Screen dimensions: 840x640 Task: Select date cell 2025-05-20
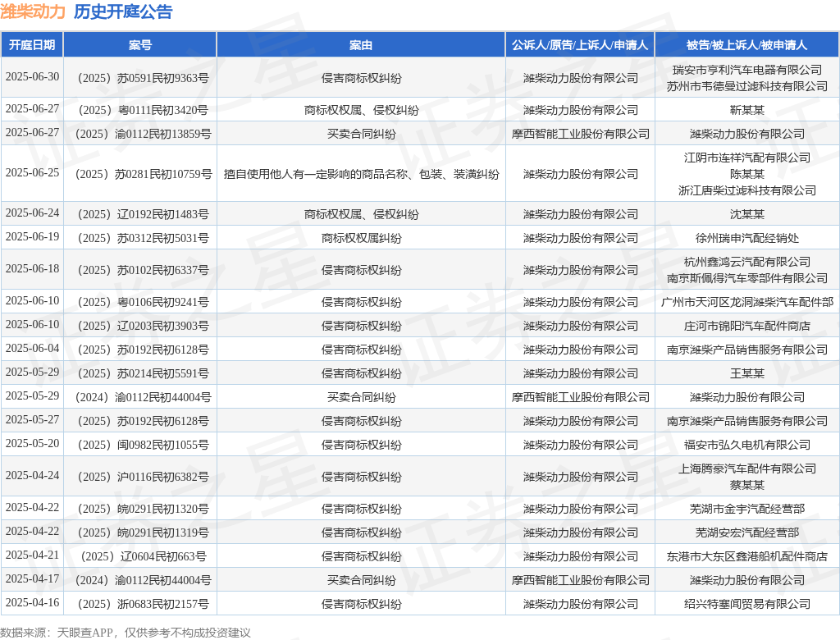[x=32, y=443]
